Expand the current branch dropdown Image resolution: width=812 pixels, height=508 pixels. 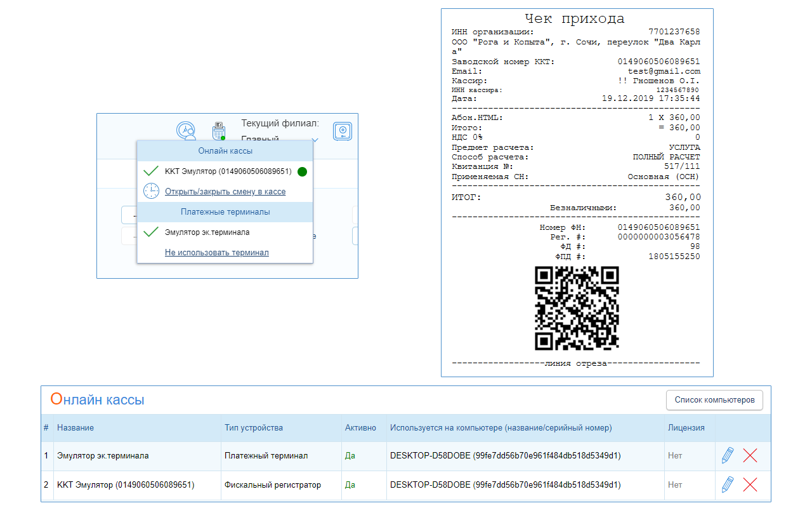[315, 139]
